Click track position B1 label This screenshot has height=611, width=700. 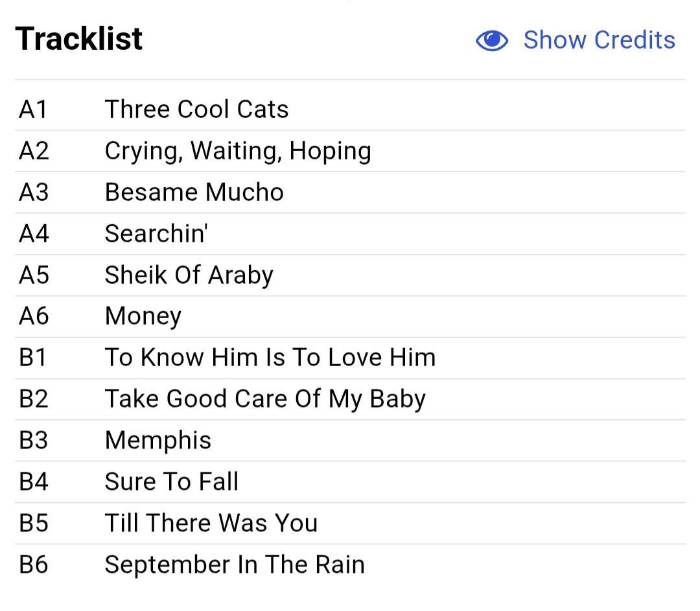32,358
